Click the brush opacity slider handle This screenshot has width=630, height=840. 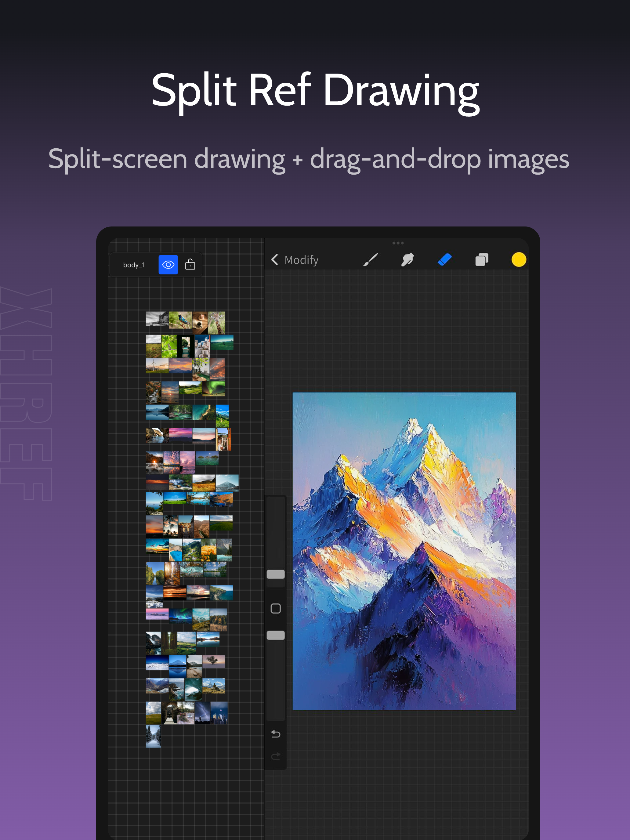(x=276, y=635)
